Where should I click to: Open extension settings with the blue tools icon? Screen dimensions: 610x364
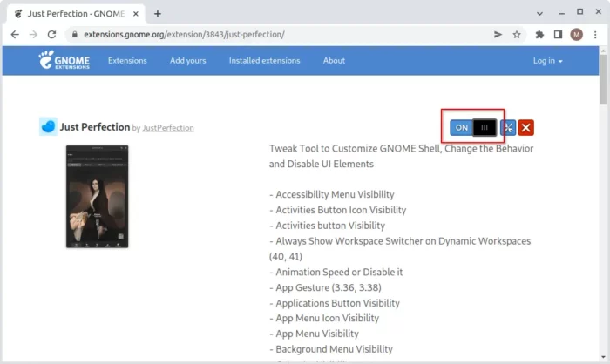click(508, 127)
